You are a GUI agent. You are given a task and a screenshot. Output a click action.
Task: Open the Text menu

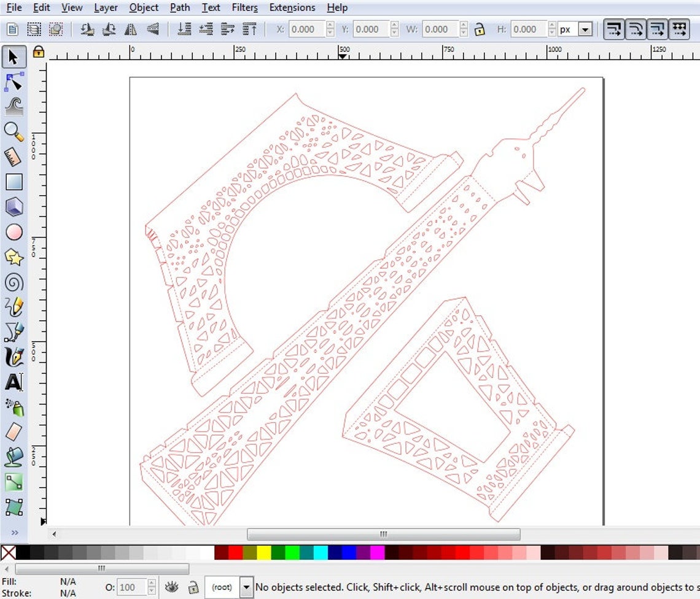[x=211, y=7]
